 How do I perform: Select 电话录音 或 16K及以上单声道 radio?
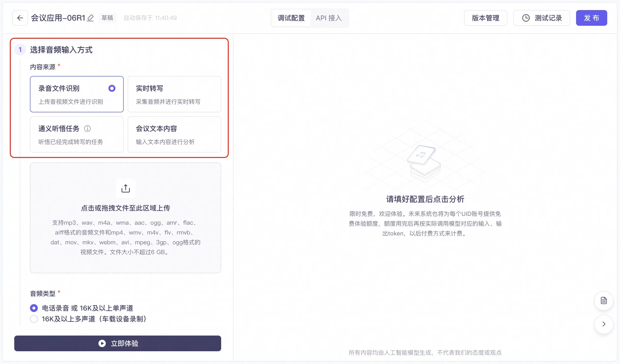click(34, 308)
